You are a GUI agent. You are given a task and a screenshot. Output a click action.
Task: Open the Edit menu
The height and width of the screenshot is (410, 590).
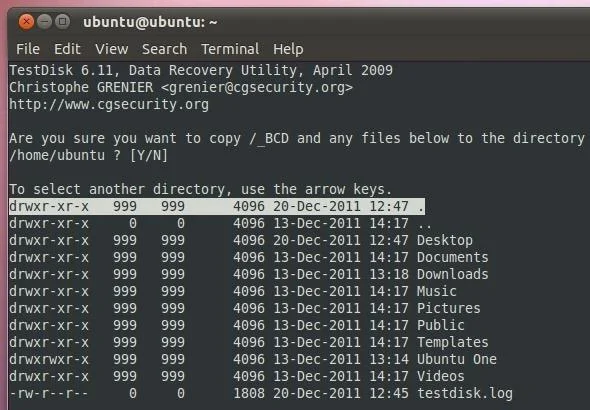tap(67, 49)
